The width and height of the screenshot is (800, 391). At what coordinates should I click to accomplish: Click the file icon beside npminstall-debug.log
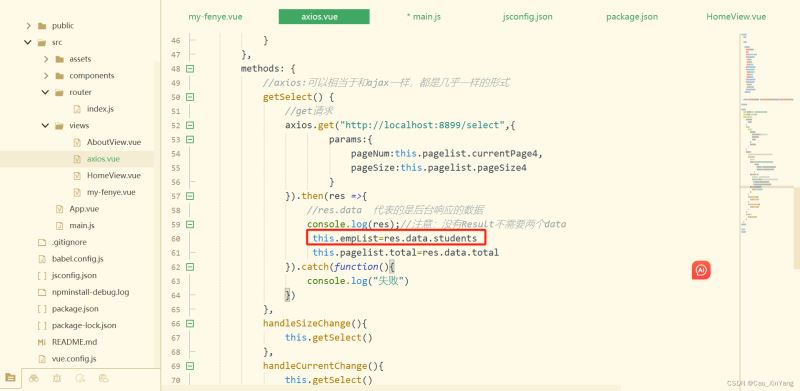click(42, 292)
